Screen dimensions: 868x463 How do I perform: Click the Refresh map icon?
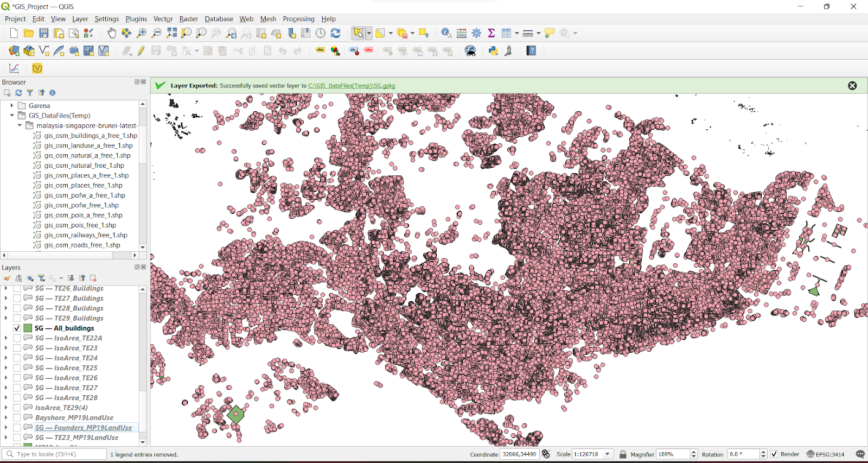(x=336, y=33)
